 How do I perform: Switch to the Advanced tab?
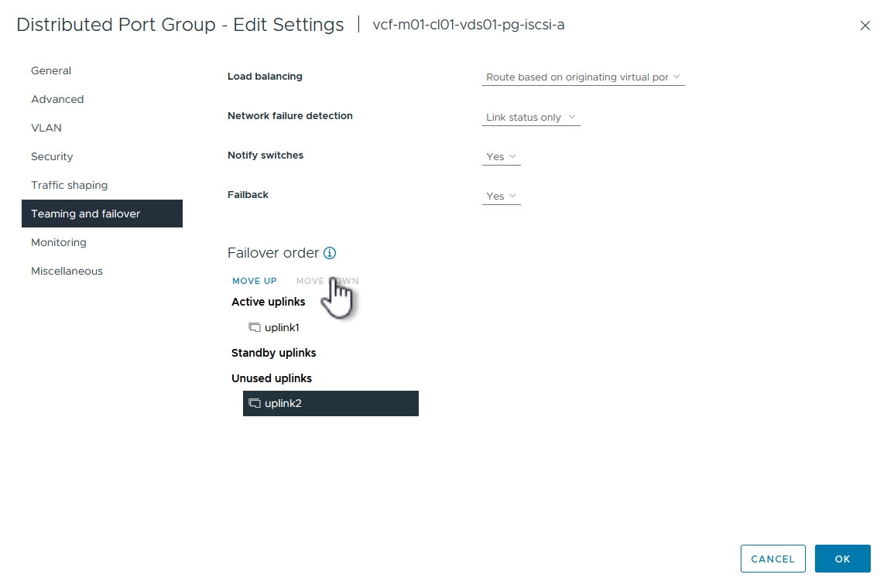click(57, 99)
